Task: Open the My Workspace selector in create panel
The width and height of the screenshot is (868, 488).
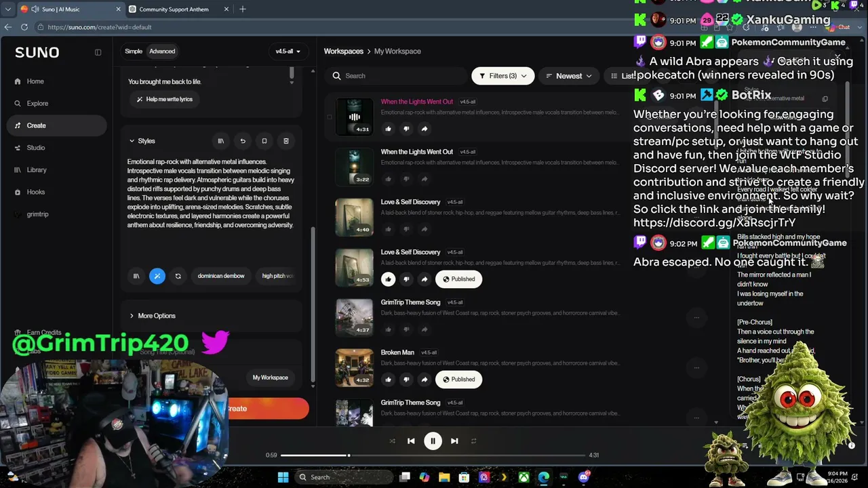Action: click(x=270, y=378)
